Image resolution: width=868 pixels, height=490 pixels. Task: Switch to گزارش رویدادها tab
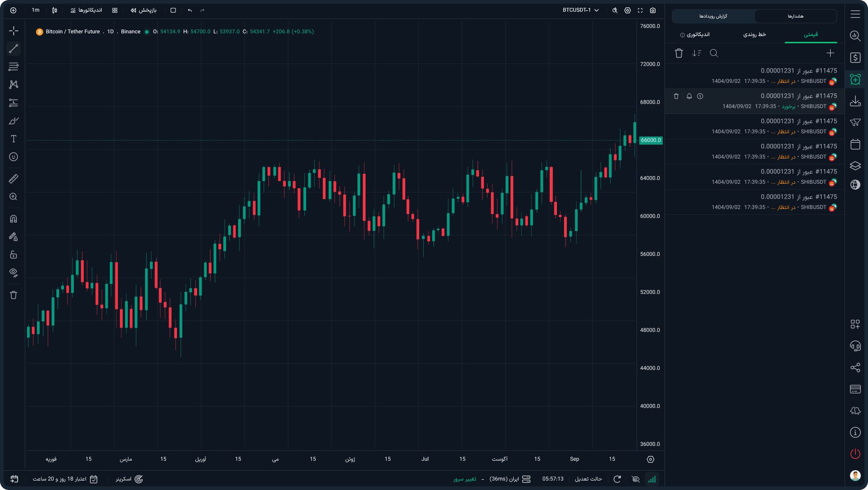[x=713, y=16]
